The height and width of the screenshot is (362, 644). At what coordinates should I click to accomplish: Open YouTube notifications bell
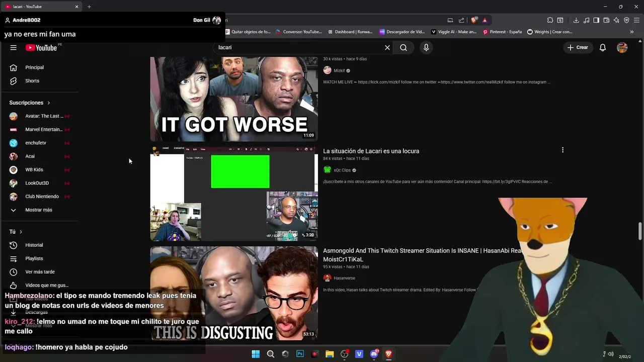coord(603,47)
